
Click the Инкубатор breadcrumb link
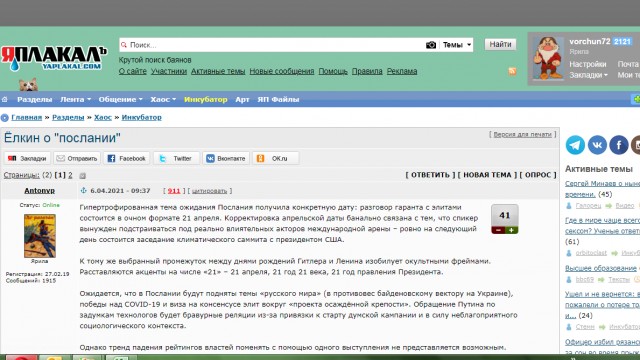(142, 117)
